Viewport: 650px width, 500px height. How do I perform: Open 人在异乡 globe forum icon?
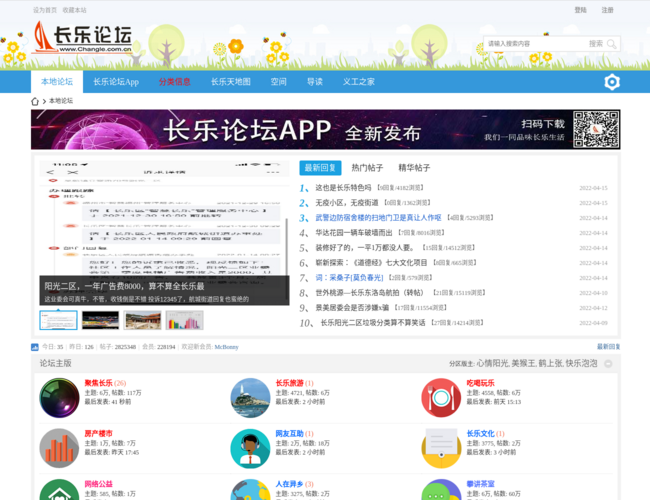click(250, 490)
